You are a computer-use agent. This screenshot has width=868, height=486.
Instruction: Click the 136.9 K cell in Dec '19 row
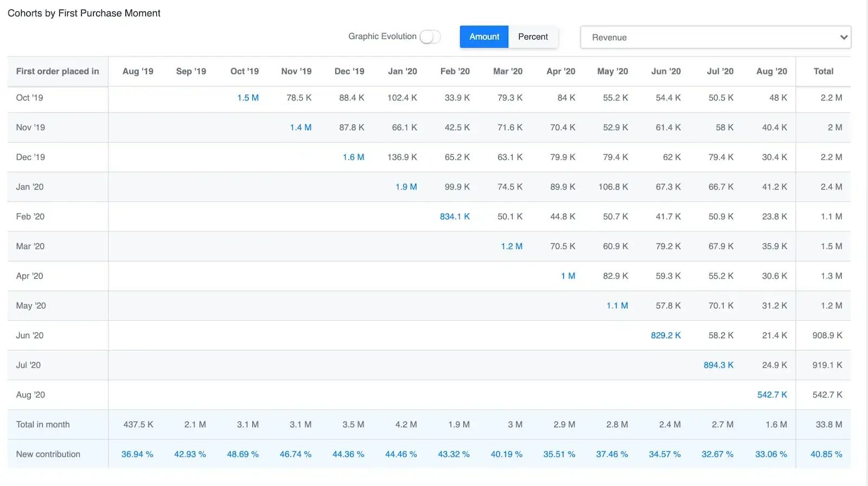(402, 157)
